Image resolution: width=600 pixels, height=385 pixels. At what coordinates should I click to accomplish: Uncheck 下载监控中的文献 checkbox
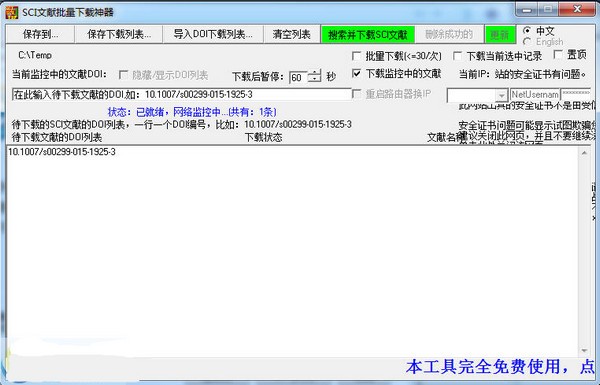(356, 73)
